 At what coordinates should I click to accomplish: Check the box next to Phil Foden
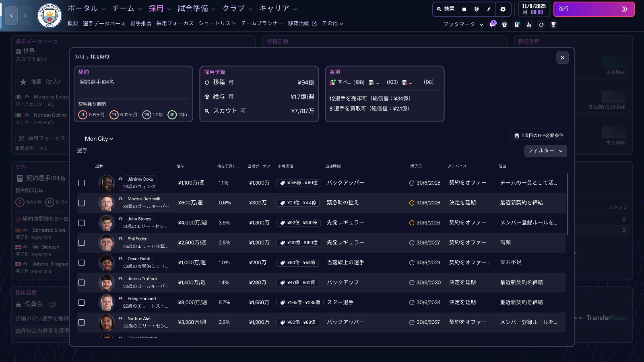(x=81, y=243)
